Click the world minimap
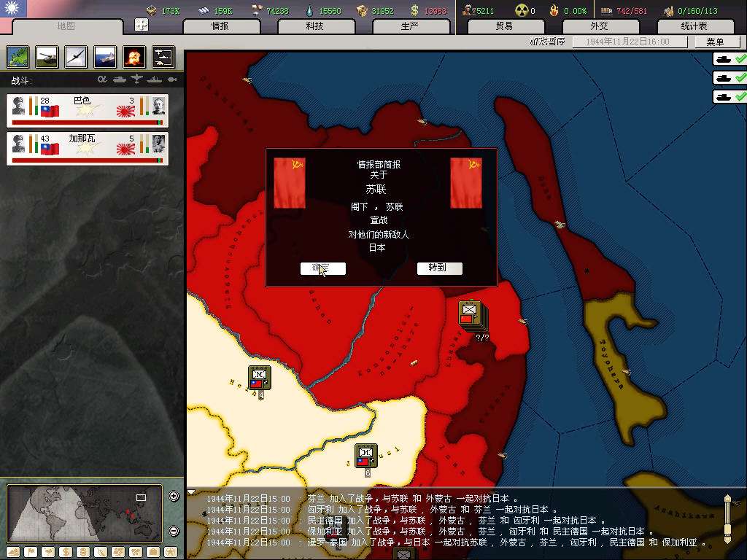This screenshot has width=747, height=560. pos(85,514)
